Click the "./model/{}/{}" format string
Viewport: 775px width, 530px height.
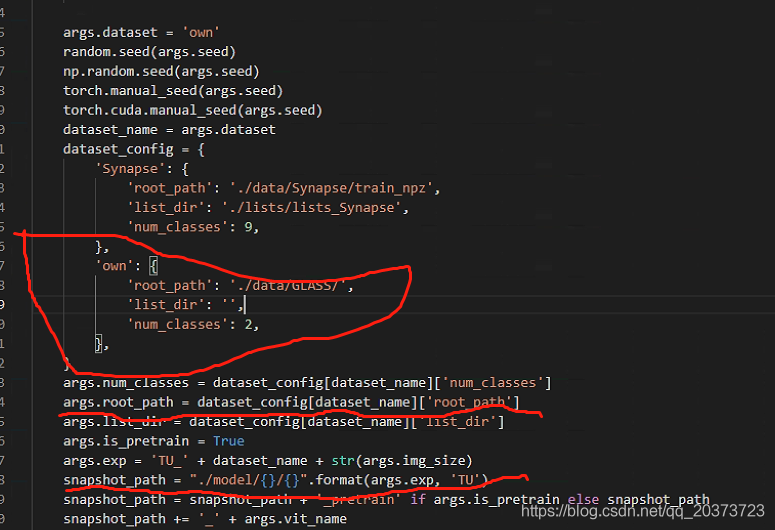(x=238, y=480)
